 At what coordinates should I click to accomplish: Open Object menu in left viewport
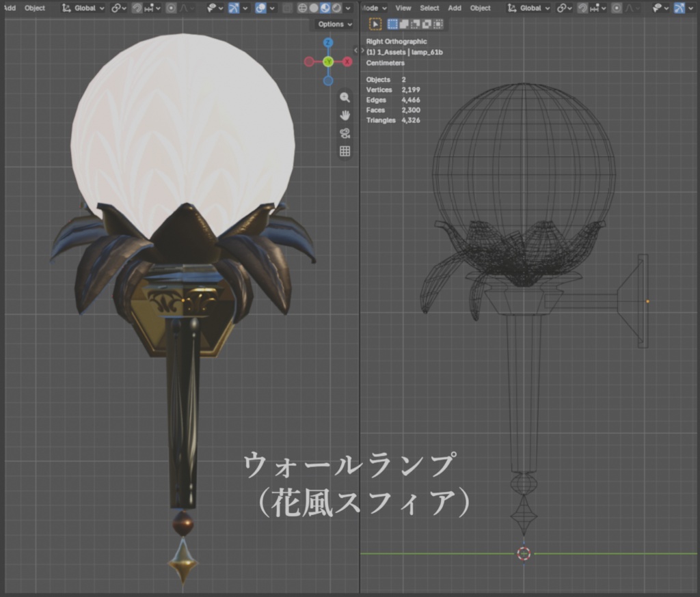[x=34, y=8]
